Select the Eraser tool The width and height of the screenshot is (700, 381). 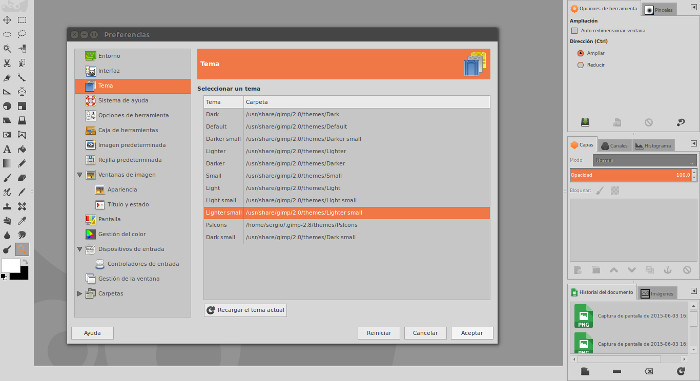click(x=22, y=178)
